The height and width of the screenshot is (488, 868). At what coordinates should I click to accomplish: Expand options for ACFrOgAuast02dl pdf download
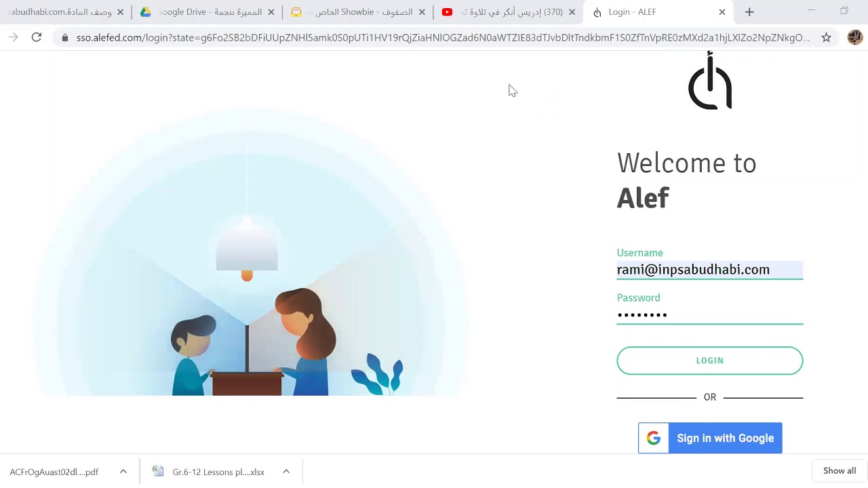123,472
